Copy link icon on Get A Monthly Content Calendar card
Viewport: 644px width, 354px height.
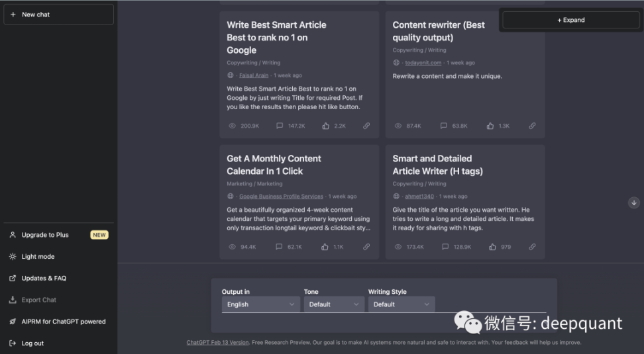tap(366, 247)
